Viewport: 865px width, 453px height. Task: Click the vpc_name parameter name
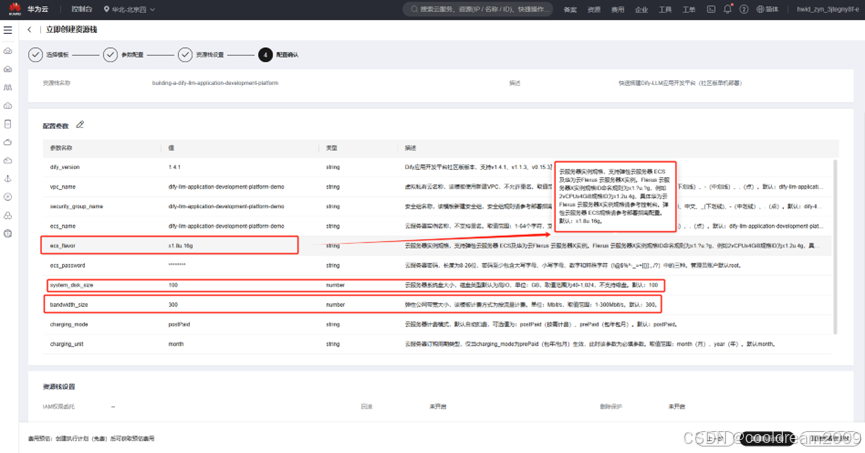63,187
